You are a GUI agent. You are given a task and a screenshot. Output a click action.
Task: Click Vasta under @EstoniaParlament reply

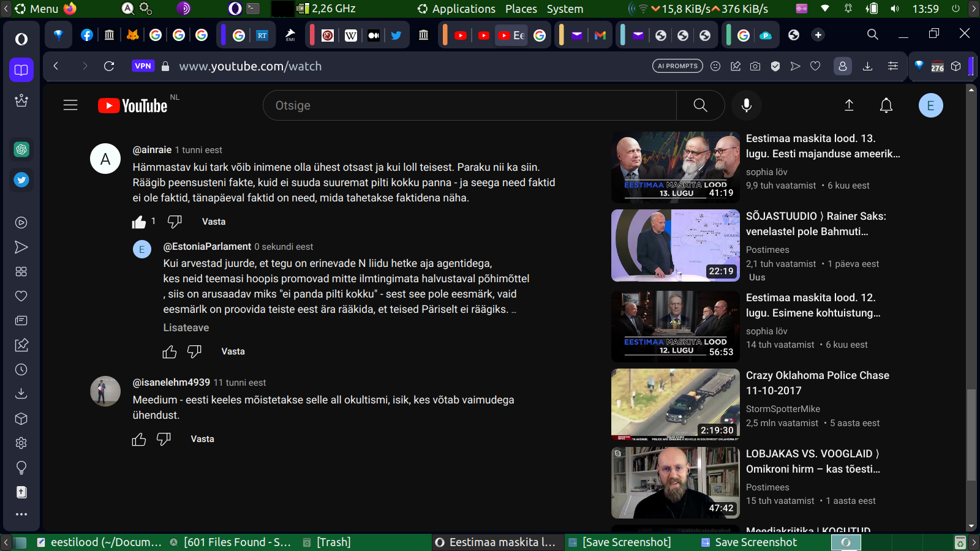(x=233, y=351)
